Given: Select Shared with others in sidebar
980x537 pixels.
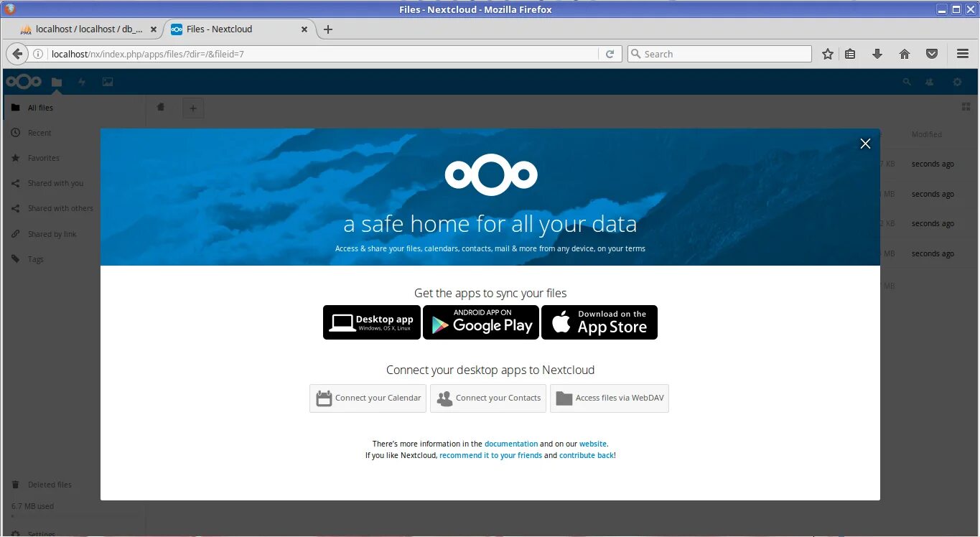Looking at the screenshot, I should tap(73, 208).
